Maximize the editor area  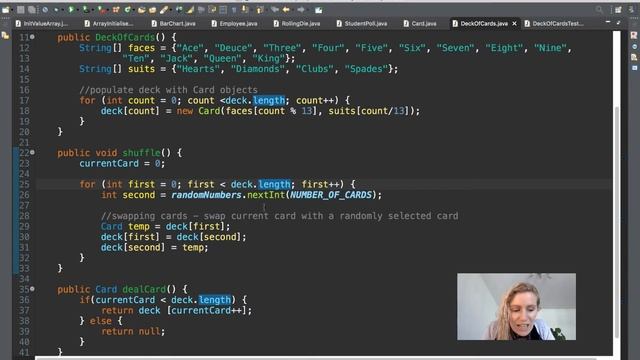(x=618, y=22)
